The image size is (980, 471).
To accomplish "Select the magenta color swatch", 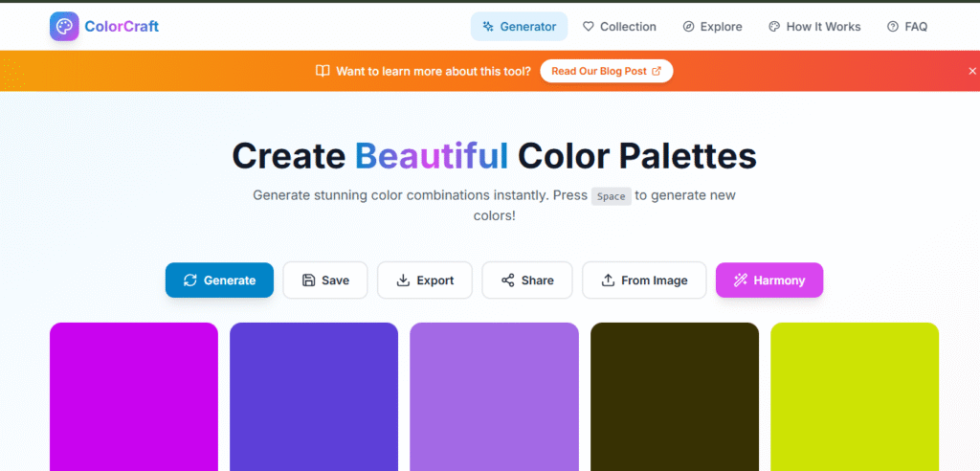I will (134, 396).
